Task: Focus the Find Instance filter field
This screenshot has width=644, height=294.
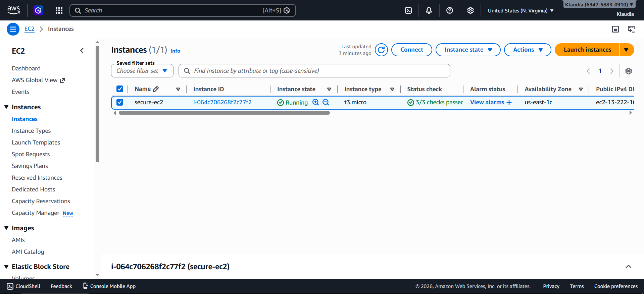Action: click(x=314, y=71)
